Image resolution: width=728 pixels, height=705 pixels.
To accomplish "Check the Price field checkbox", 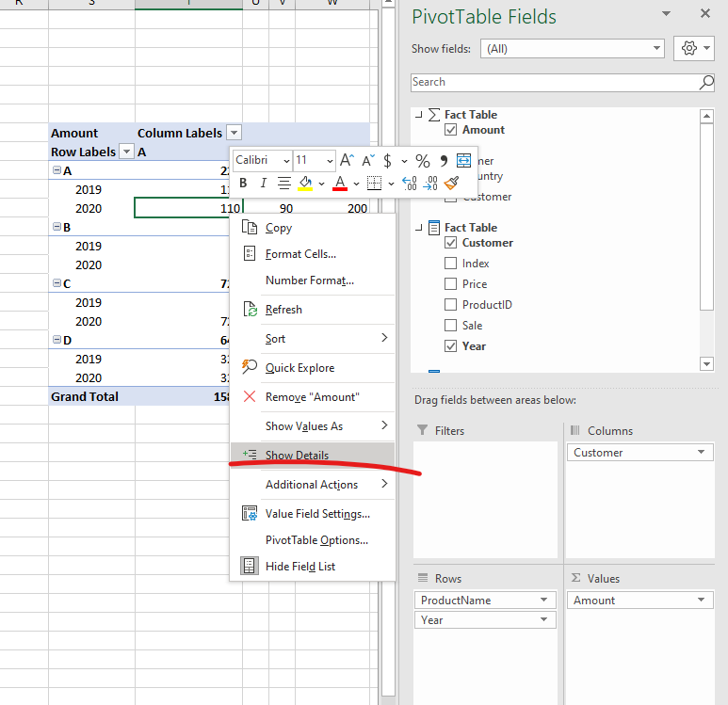I will click(x=450, y=283).
